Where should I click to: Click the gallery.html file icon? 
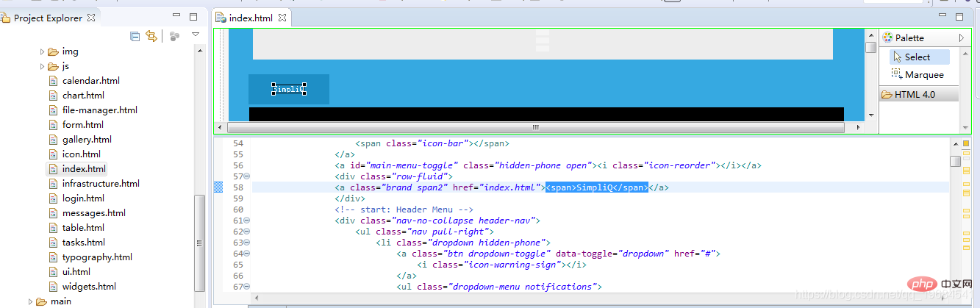click(x=53, y=140)
